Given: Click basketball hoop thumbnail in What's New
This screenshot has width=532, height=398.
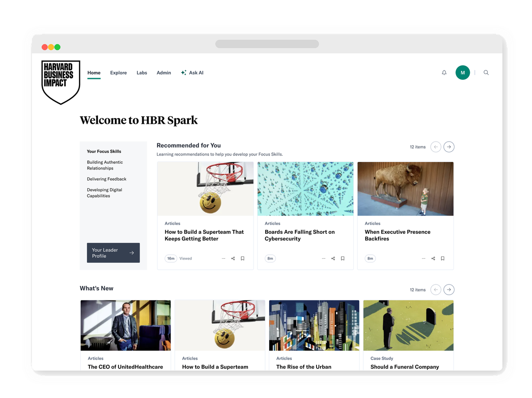Looking at the screenshot, I should click(220, 325).
